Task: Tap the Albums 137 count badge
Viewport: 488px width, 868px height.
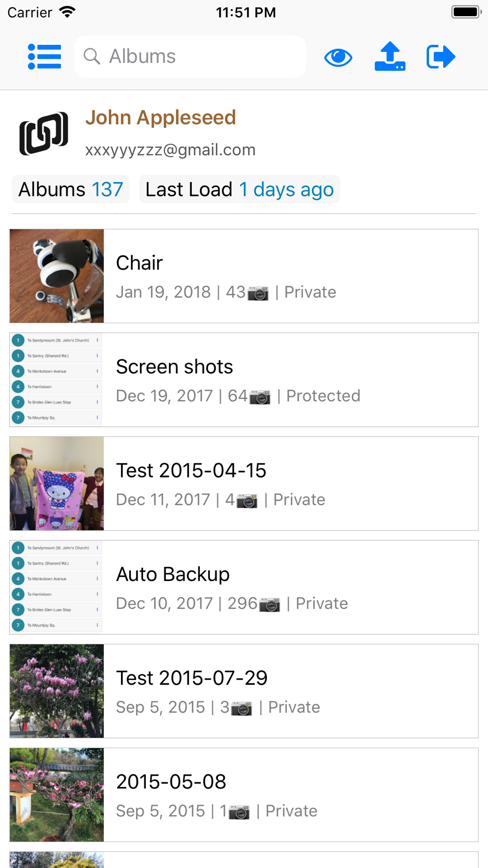Action: [x=71, y=189]
